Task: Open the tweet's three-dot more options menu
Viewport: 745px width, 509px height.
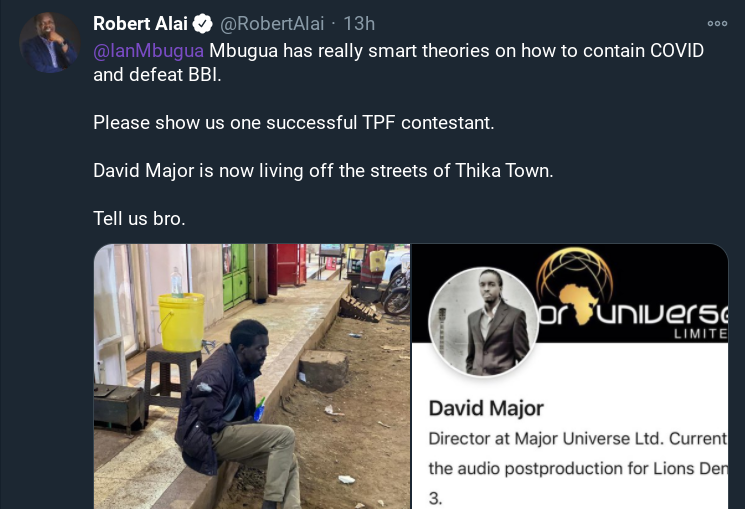Action: [x=717, y=23]
